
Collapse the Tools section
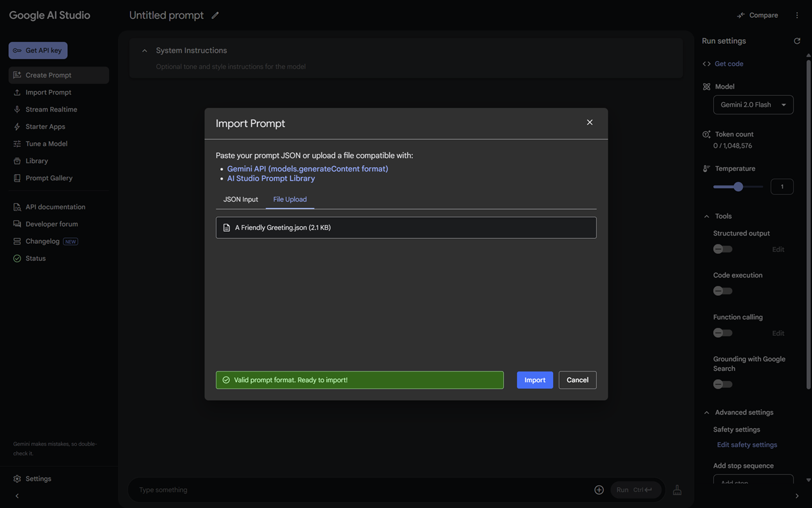point(707,216)
